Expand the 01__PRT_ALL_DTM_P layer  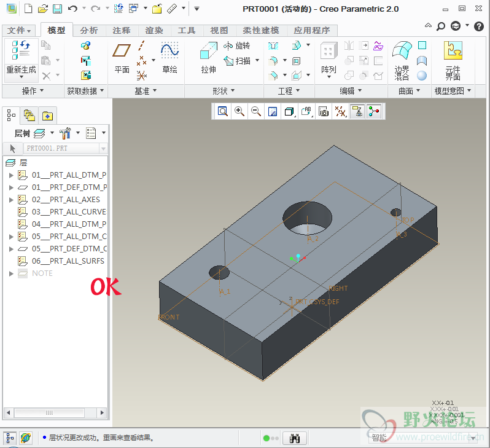click(11, 175)
